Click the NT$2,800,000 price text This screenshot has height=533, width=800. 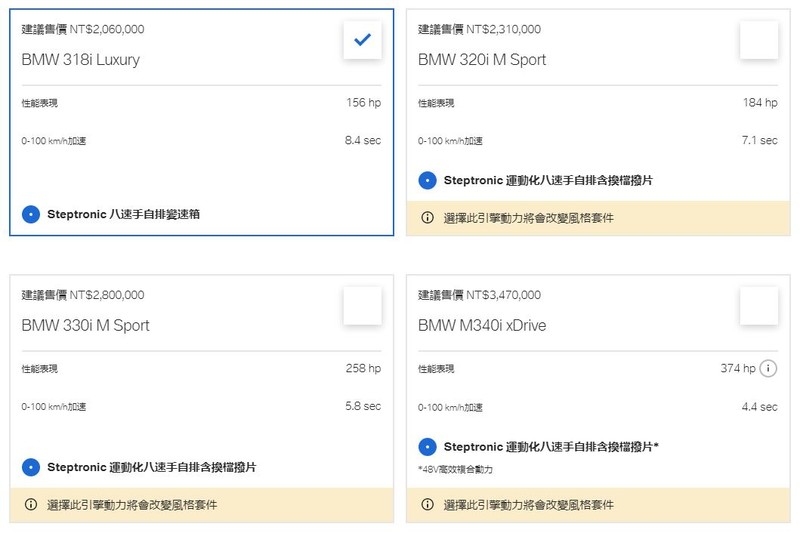click(107, 295)
